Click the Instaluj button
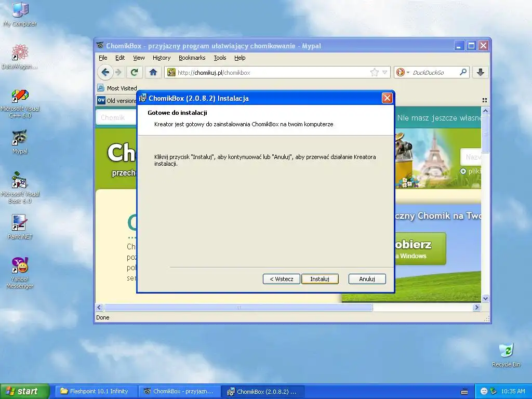The height and width of the screenshot is (399, 532). tap(320, 279)
